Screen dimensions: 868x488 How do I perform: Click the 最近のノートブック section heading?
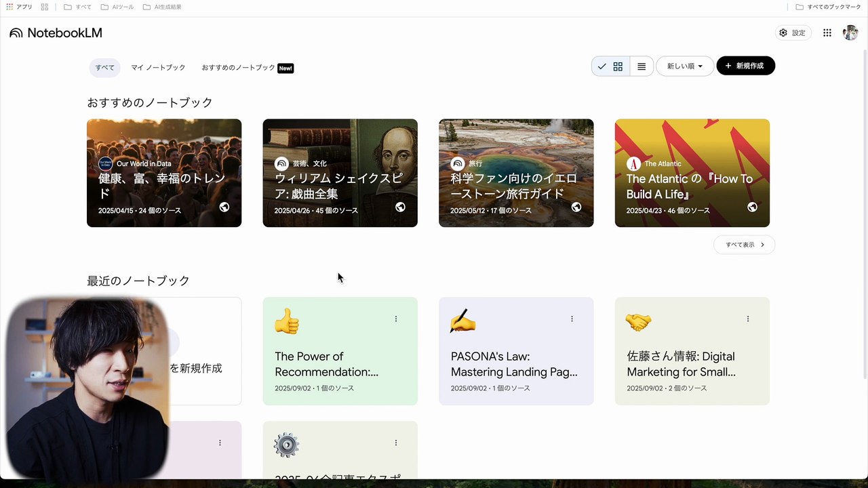pos(138,281)
